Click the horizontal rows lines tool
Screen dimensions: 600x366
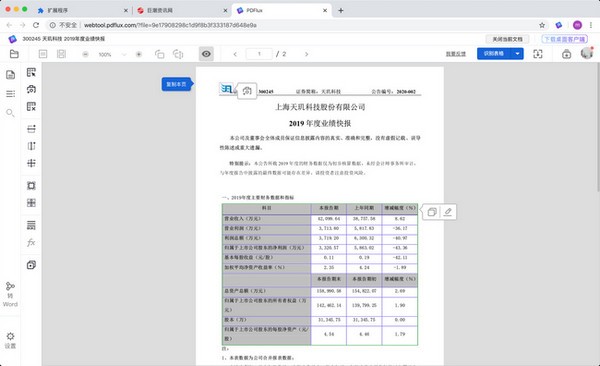tap(31, 225)
